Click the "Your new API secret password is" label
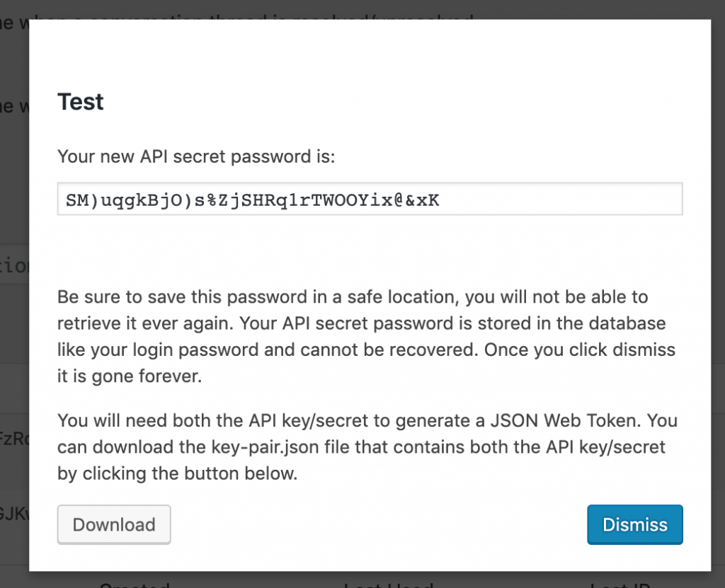725x588 pixels. point(196,156)
